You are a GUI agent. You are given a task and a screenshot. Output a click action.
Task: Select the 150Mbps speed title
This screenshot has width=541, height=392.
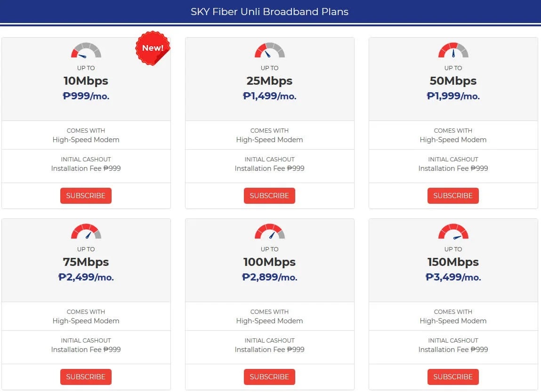coord(453,262)
